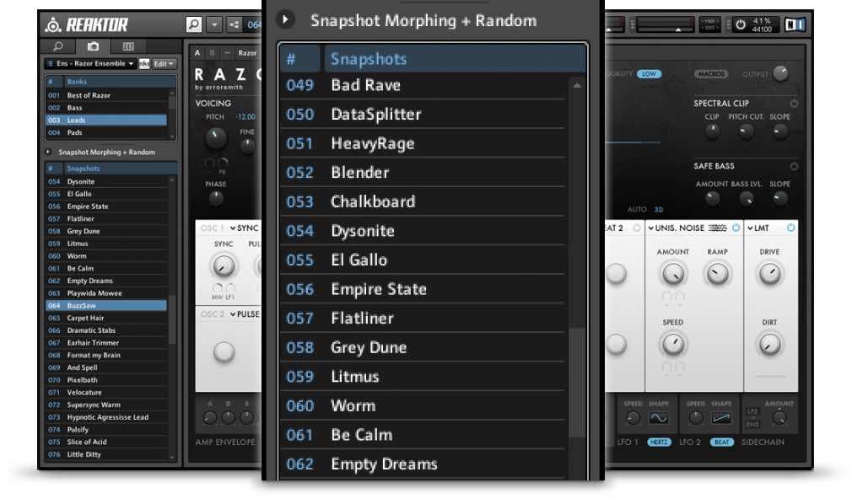Click LFO 1 sine SHAPE display
This screenshot has width=852, height=504.
(659, 418)
